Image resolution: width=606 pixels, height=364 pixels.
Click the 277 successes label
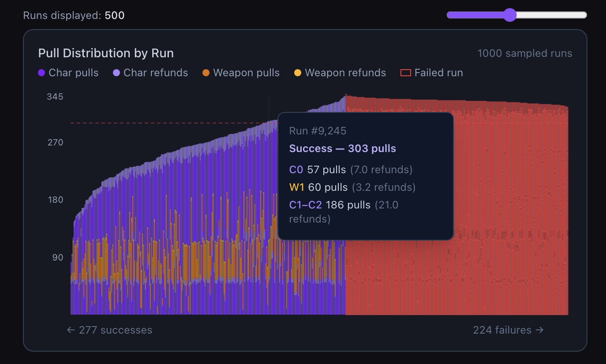tap(109, 330)
